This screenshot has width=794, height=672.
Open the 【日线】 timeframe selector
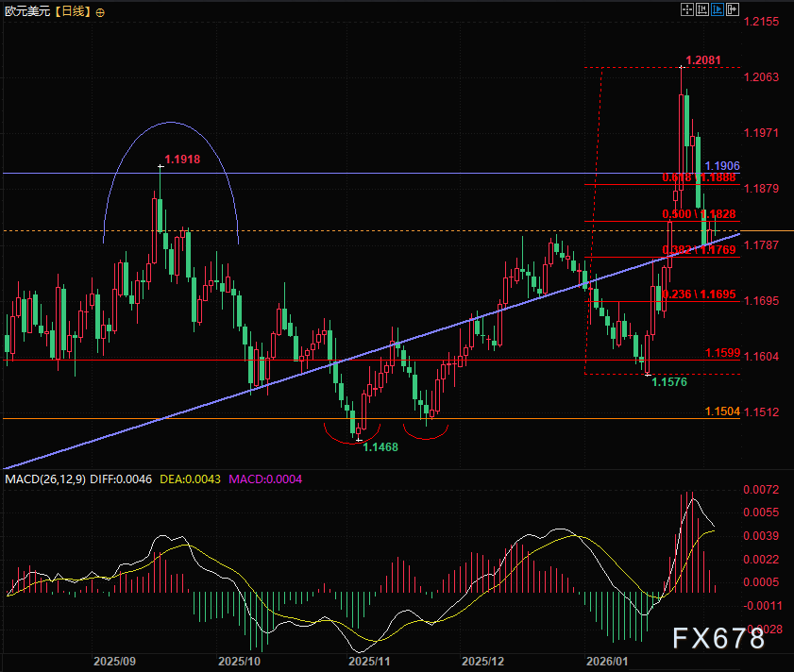pos(71,12)
